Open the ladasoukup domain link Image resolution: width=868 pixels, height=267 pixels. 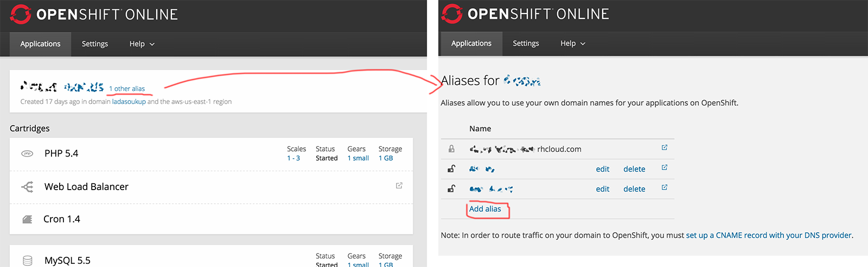pyautogui.click(x=129, y=101)
